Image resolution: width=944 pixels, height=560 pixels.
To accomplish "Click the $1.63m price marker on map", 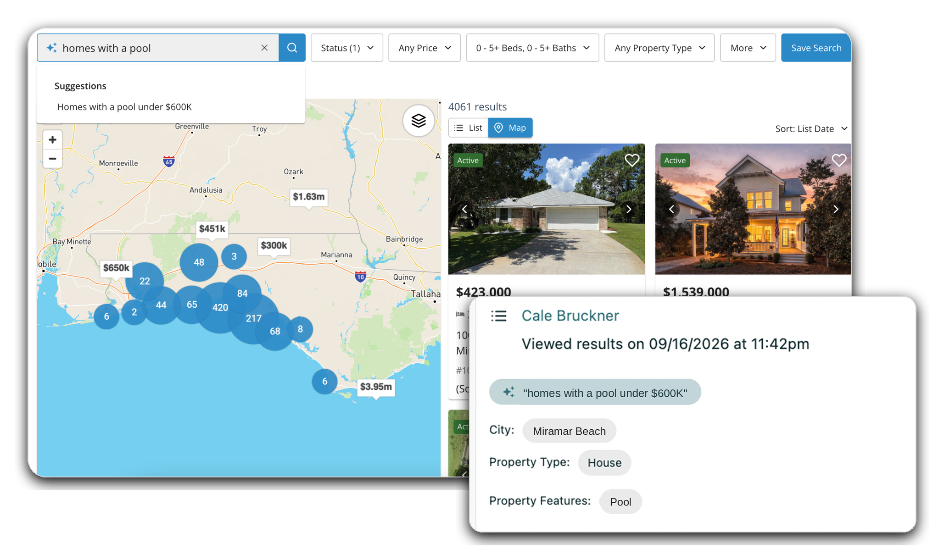I will (x=308, y=197).
